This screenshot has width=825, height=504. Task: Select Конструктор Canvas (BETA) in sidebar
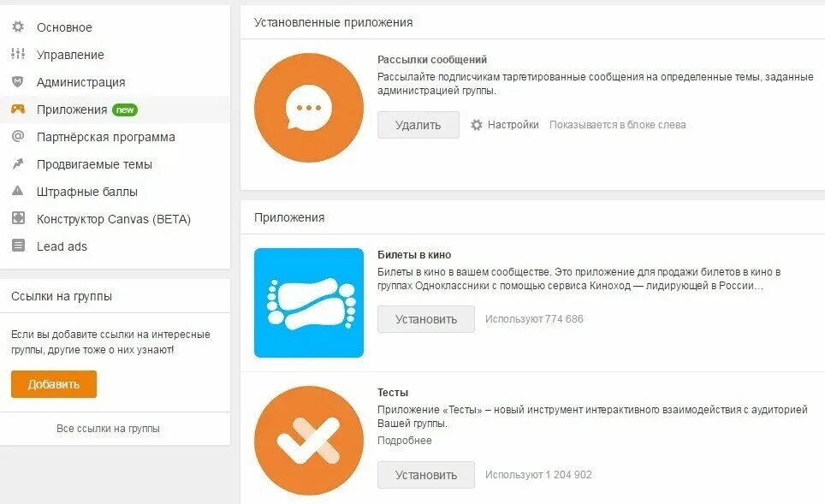(x=114, y=219)
